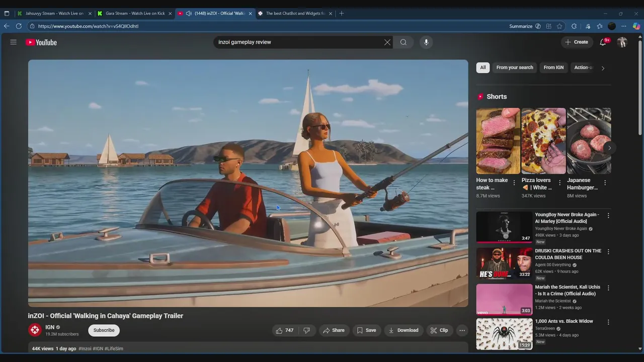The height and width of the screenshot is (362, 644).
Task: Open options for 1,000 Ants video
Action: 608,322
